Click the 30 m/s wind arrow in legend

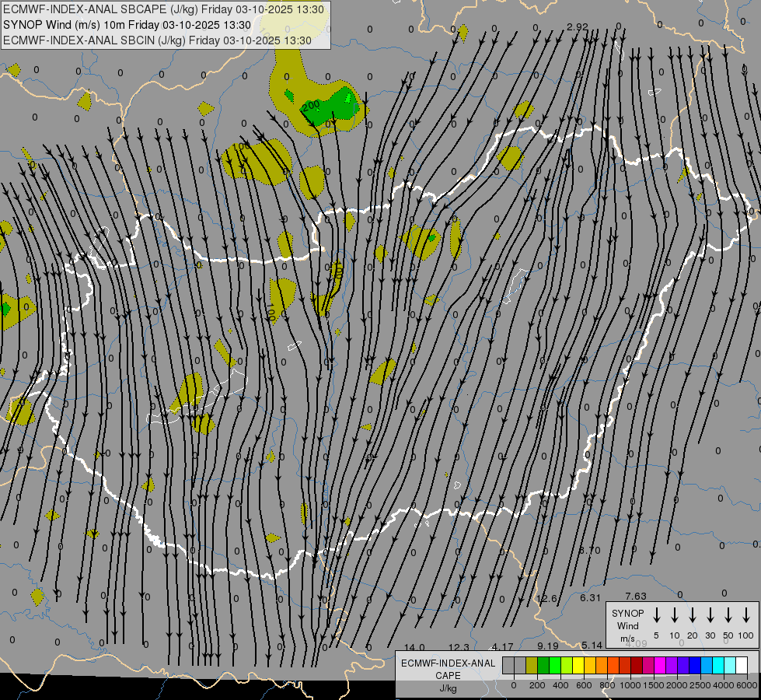coord(710,615)
